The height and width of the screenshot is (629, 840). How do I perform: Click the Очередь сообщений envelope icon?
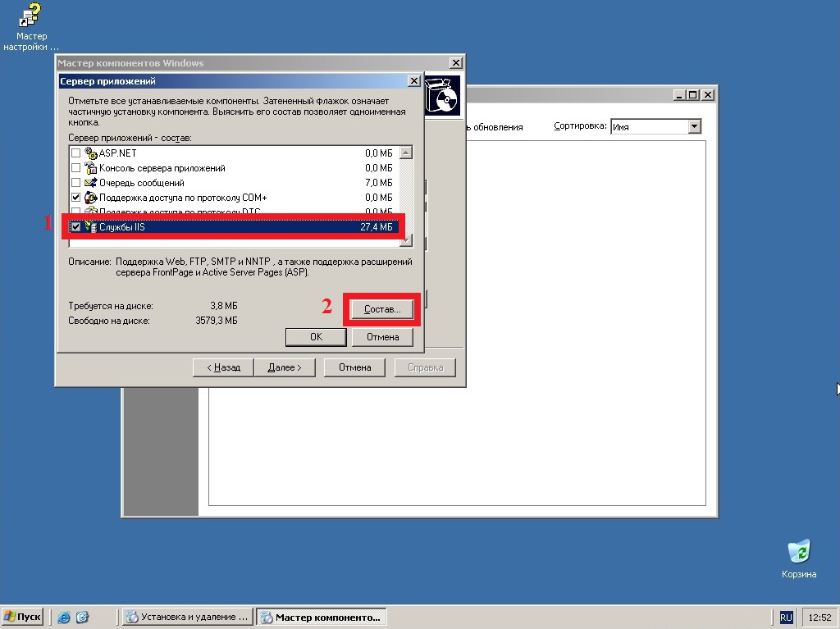click(x=90, y=183)
